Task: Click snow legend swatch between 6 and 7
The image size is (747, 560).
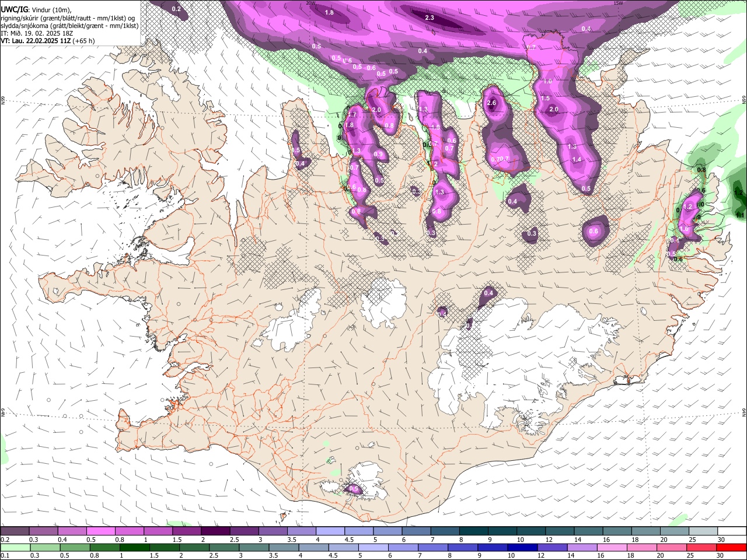Action: [416, 531]
